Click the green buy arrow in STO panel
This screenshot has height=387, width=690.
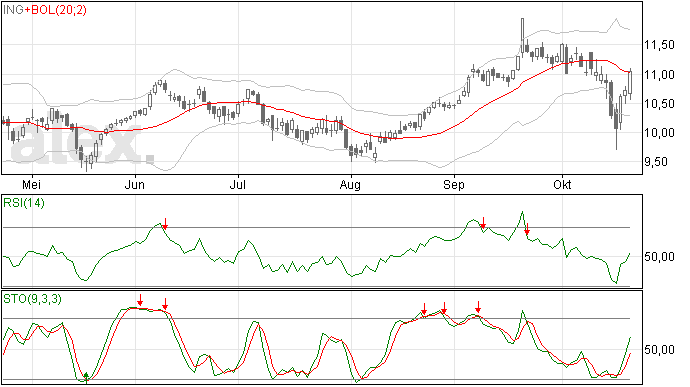coord(87,377)
